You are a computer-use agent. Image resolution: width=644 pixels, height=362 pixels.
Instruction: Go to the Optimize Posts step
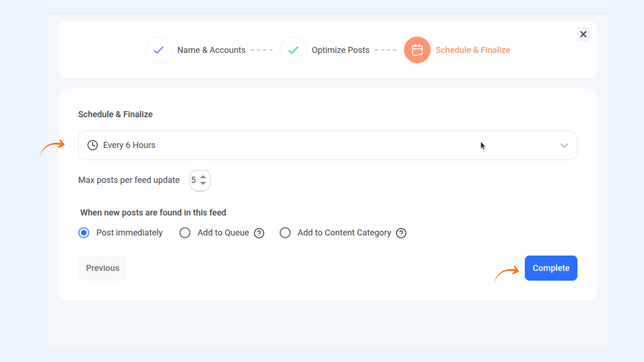point(340,50)
